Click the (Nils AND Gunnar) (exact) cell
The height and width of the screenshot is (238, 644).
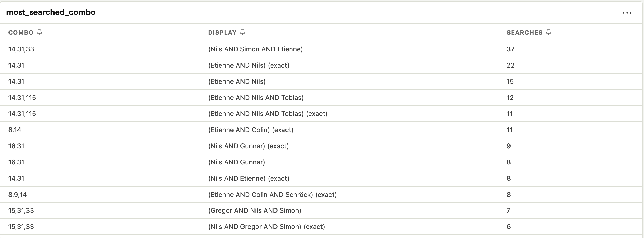point(248,146)
